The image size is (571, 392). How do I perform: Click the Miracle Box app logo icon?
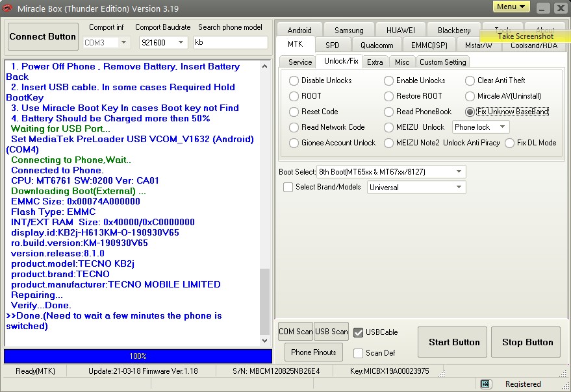coord(7,8)
